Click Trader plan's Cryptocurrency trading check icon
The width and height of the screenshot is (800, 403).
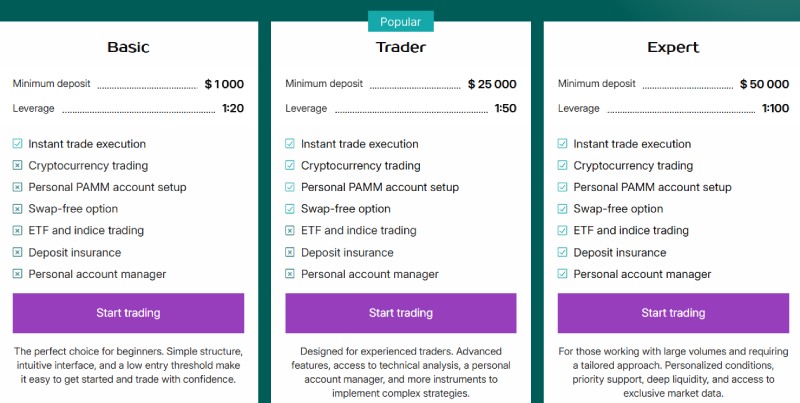(290, 166)
